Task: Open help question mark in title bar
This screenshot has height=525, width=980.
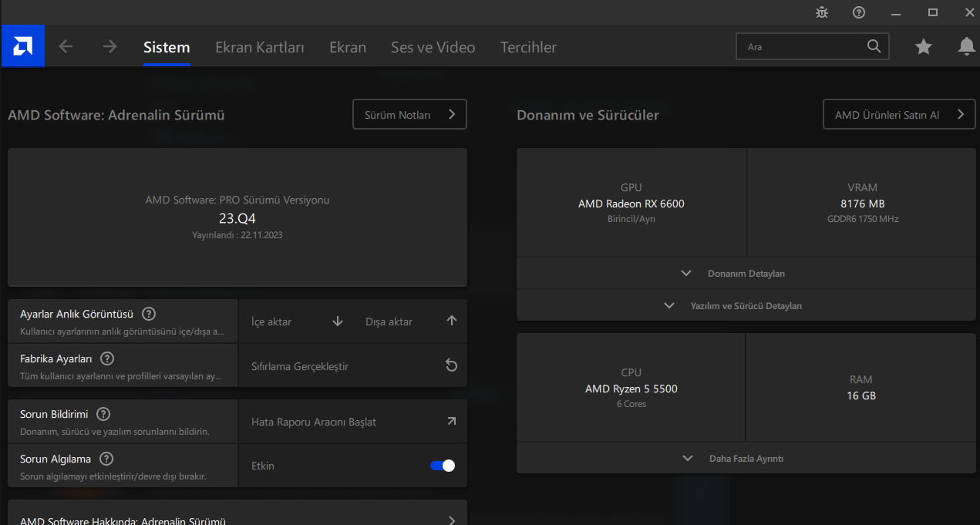Action: pyautogui.click(x=859, y=12)
